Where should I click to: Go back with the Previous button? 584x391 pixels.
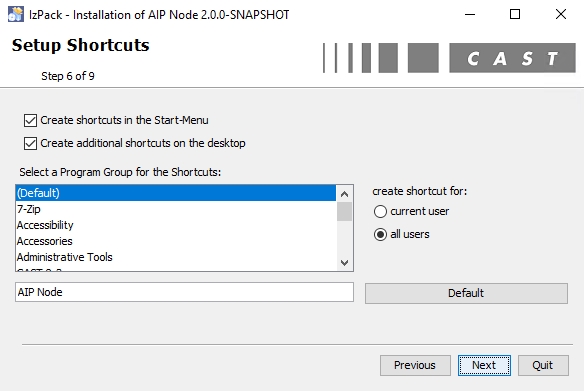pos(415,365)
